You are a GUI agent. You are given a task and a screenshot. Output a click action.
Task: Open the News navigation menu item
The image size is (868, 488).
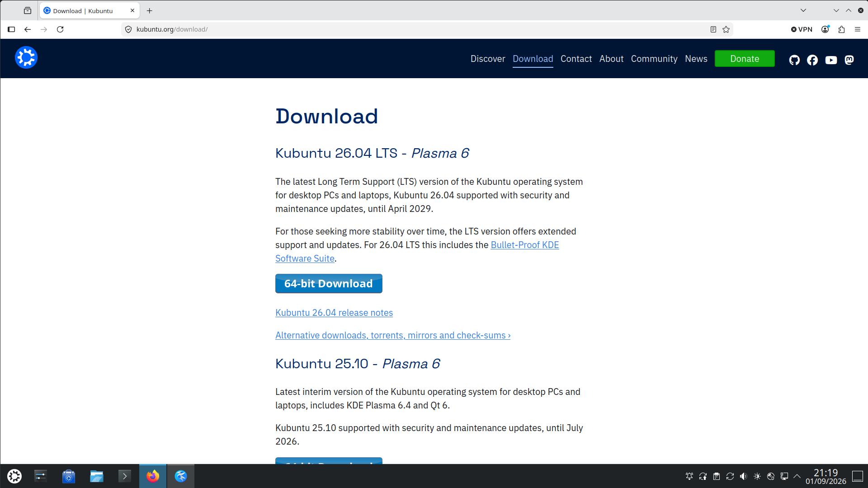point(696,59)
